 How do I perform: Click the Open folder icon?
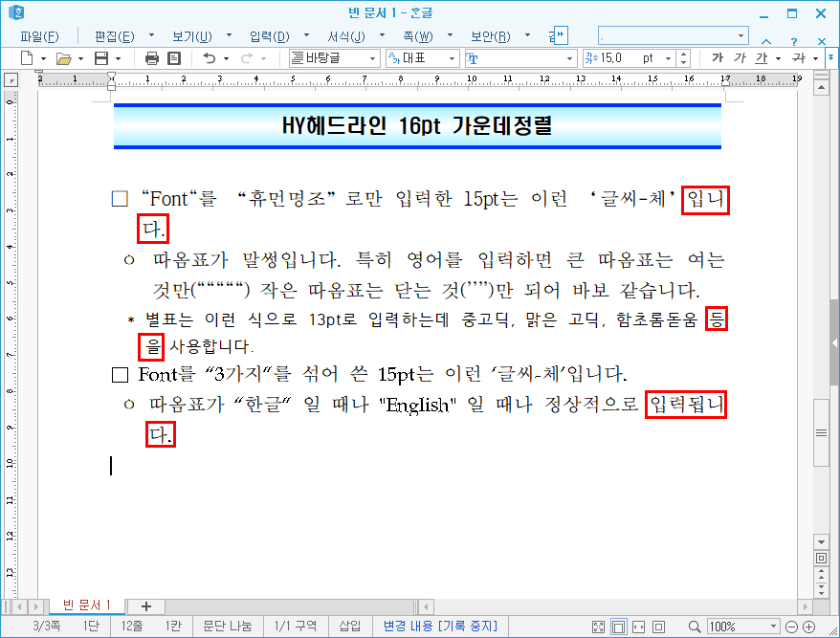coord(64,58)
